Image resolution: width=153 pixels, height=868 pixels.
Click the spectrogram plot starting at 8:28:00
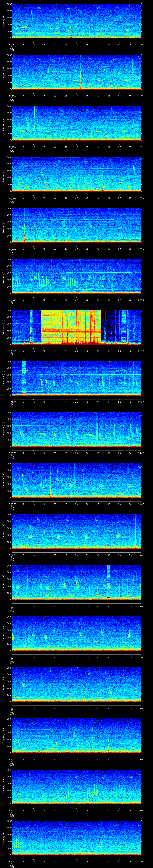click(x=77, y=736)
